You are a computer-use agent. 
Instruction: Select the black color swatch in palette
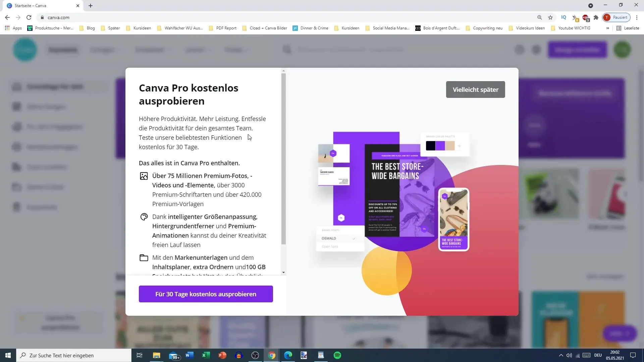431,146
